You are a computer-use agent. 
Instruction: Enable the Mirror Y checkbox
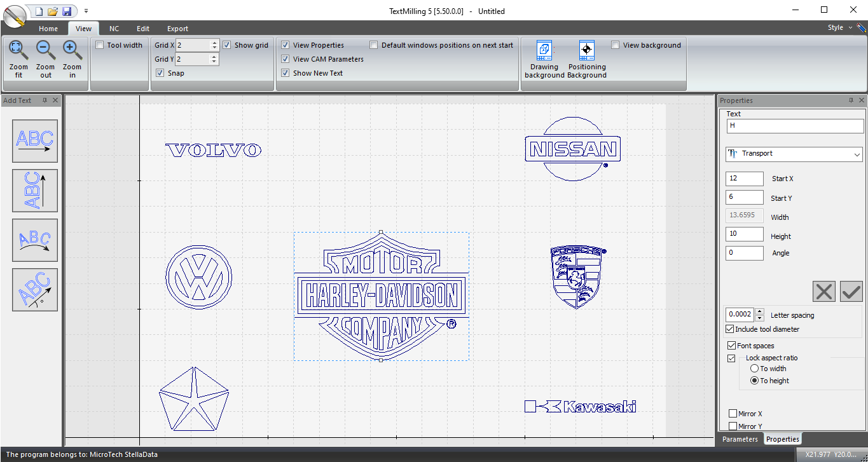pos(733,426)
